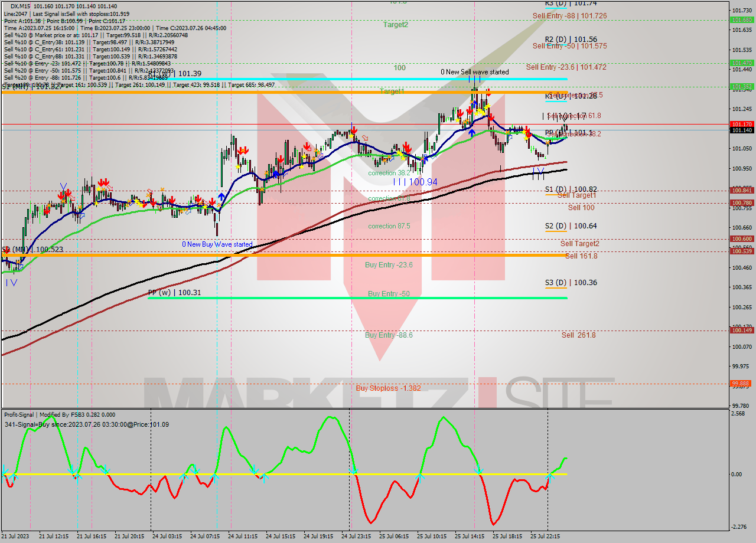Screen dimensions: 756x543
Task: Click the 'R3 (D) | 101.74' label
Action: 571,3
